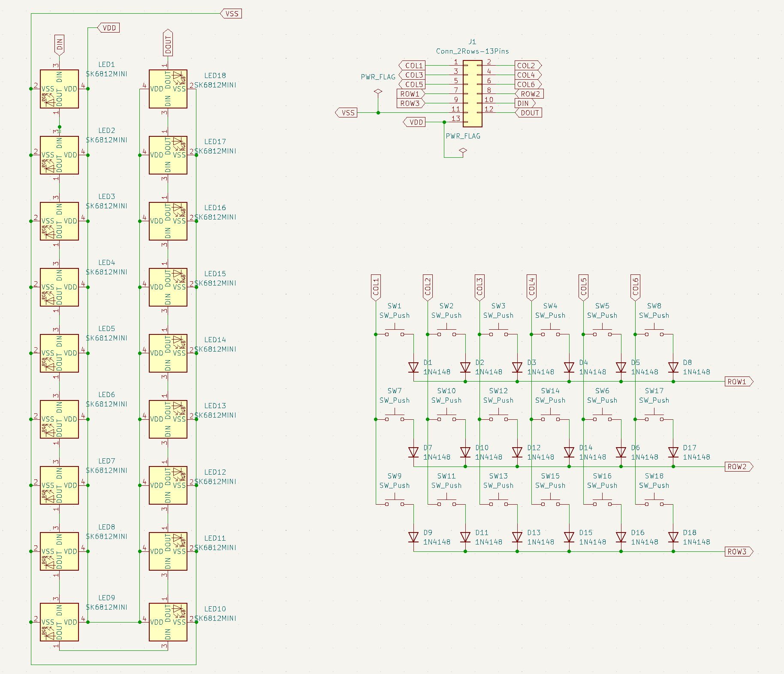Select COL1 vertical label above matrix

(376, 288)
